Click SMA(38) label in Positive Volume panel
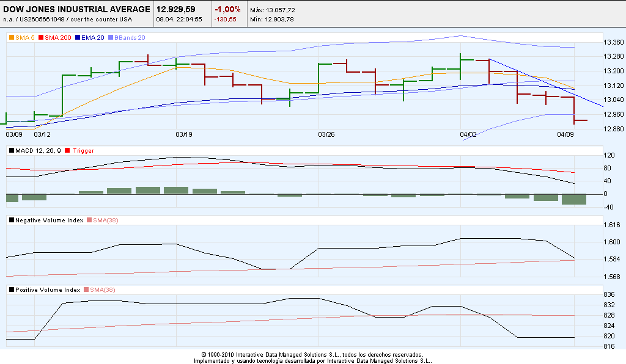Image resolution: width=626 pixels, height=364 pixels. pos(103,290)
